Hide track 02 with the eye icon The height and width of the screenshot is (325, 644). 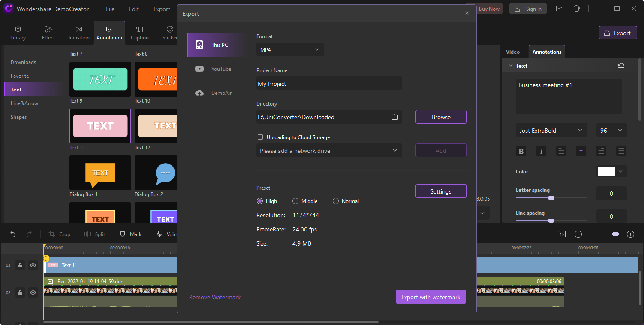pyautogui.click(x=33, y=292)
